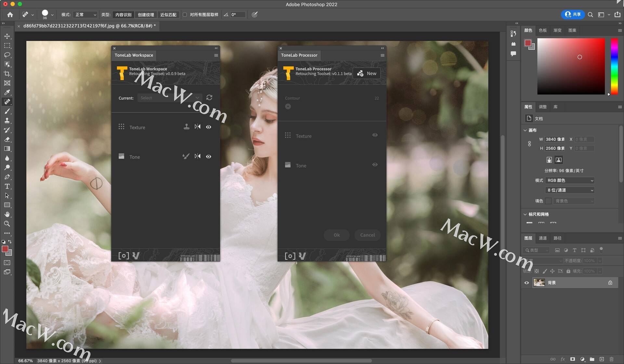Click the rainbow hue slider strip
This screenshot has width=624, height=364.
[x=614, y=66]
